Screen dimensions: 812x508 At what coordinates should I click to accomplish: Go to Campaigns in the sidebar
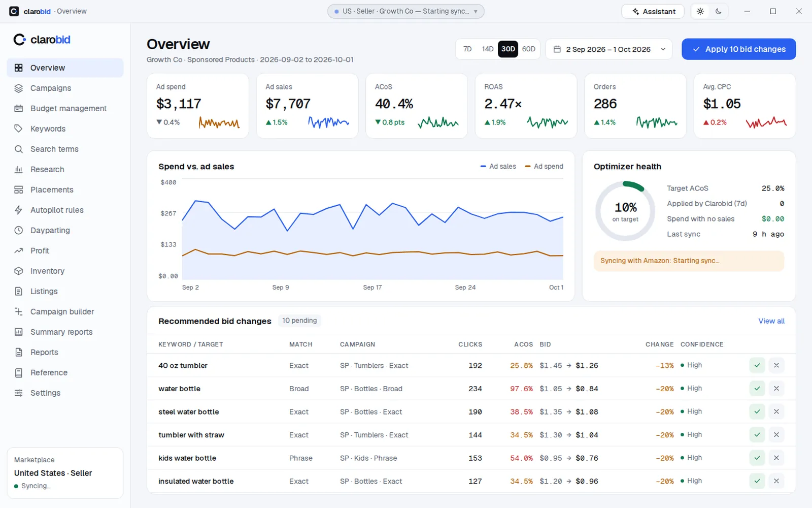click(65, 88)
